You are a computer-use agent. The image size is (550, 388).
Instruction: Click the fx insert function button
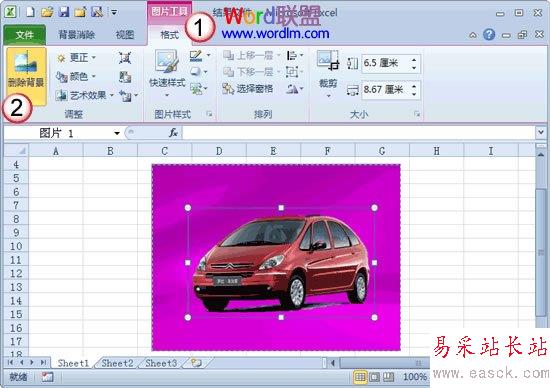173,133
